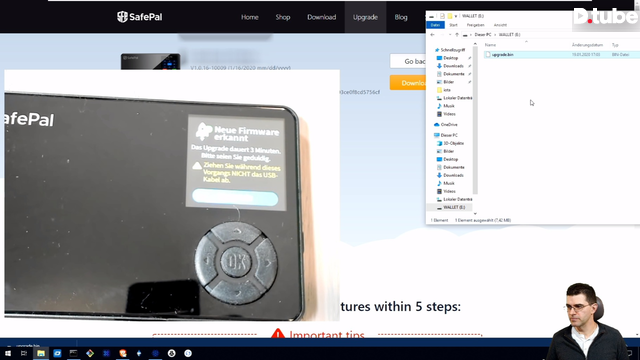The image size is (640, 360).
Task: Select Dieser PC in the sidebar tree
Action: [446, 135]
